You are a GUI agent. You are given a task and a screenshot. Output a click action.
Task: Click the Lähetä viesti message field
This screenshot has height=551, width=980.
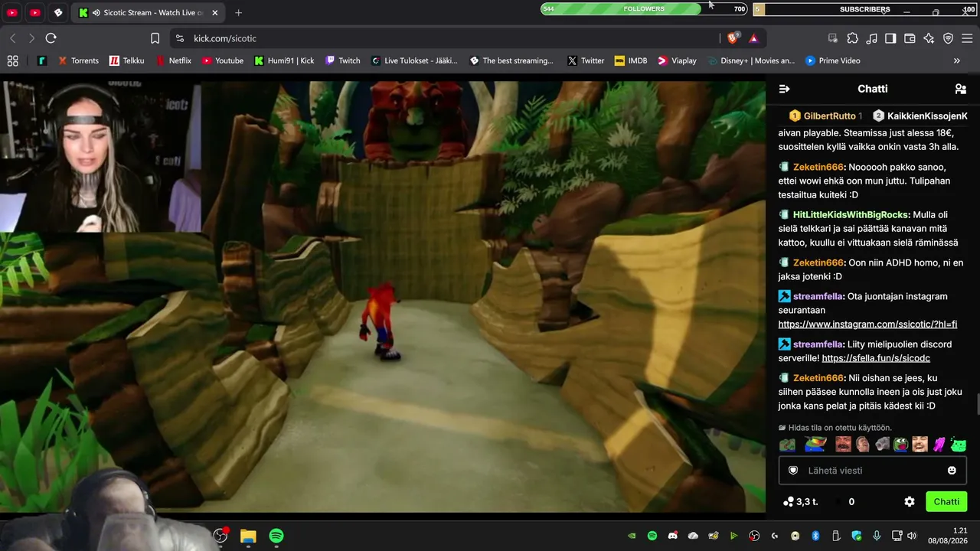coord(873,471)
